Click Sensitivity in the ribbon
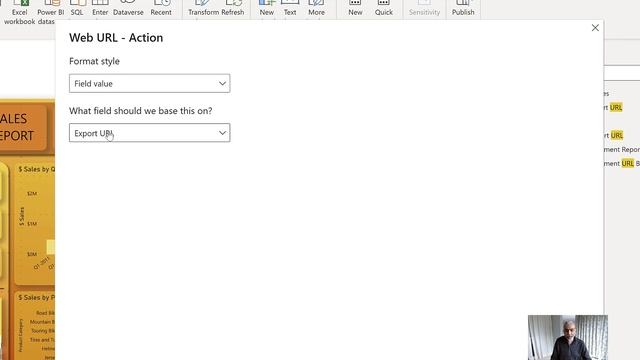The height and width of the screenshot is (360, 640). [x=424, y=9]
